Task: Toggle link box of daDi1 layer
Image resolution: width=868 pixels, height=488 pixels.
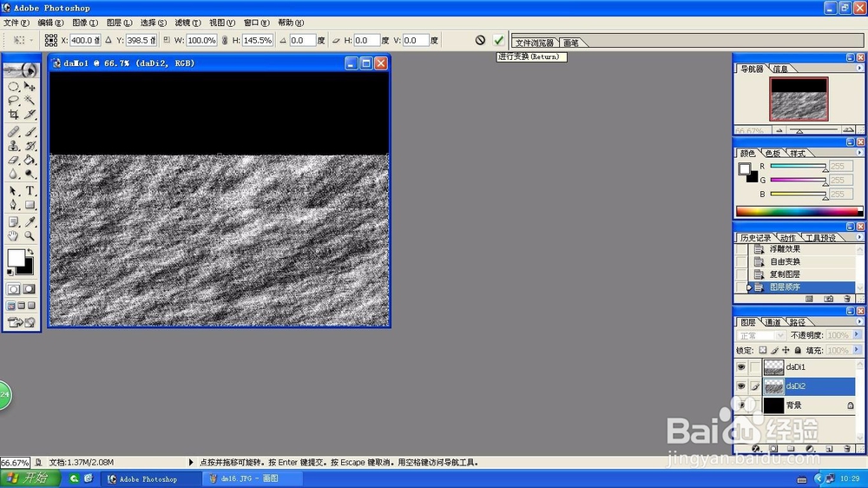Action: (755, 366)
